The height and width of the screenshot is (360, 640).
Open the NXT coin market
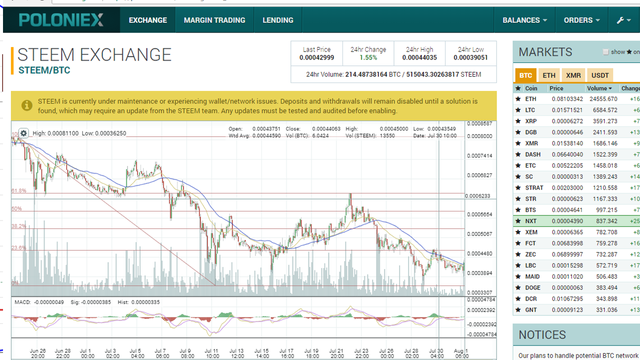pyautogui.click(x=531, y=221)
